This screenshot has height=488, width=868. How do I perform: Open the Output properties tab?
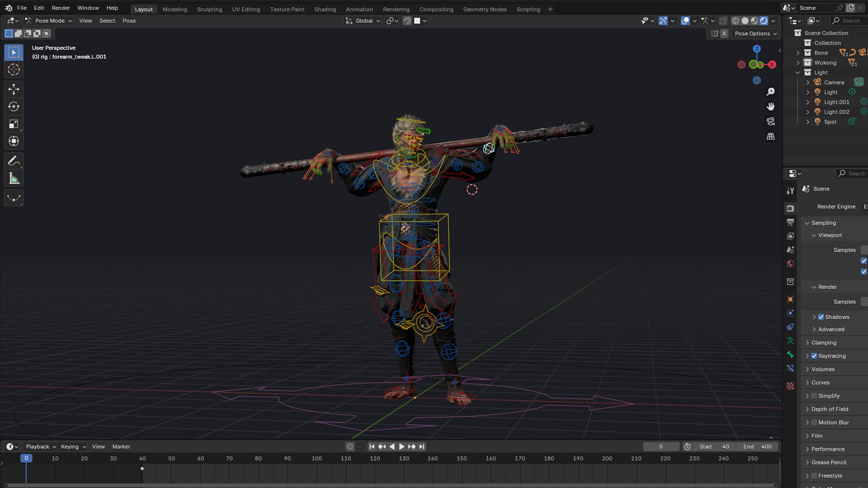pos(790,222)
